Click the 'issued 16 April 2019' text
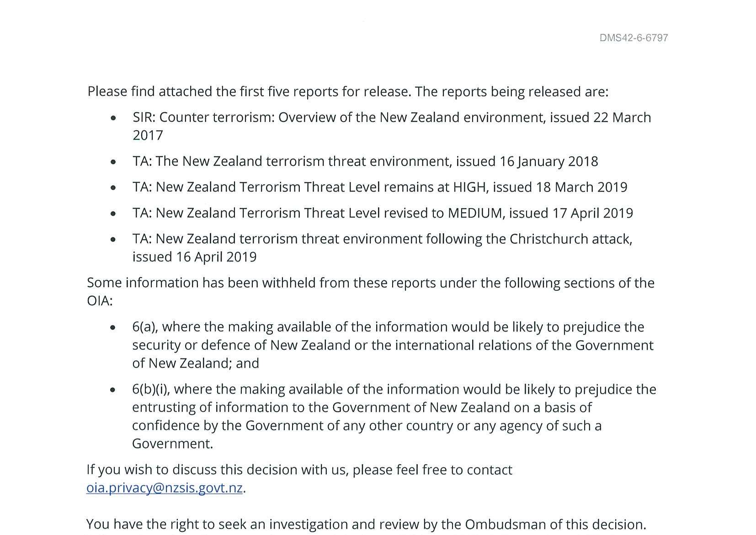Viewport: 756px width, 535px height. [194, 257]
